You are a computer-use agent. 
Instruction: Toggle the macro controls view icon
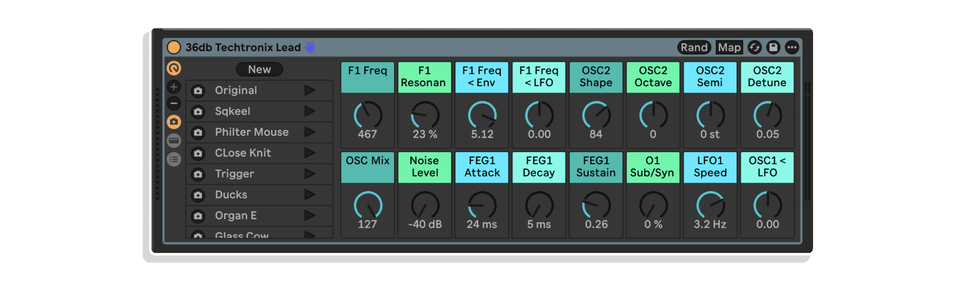coord(174,68)
